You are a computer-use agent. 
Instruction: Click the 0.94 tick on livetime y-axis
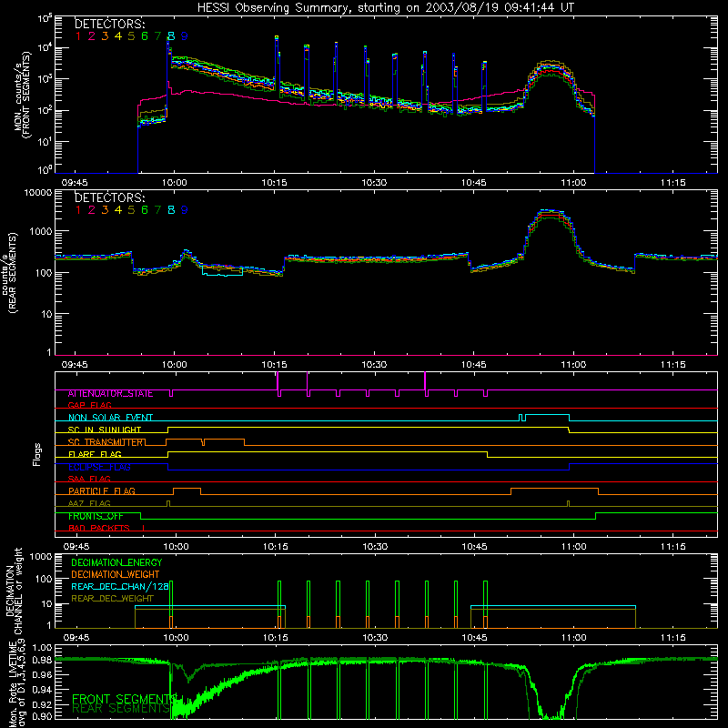(40, 690)
